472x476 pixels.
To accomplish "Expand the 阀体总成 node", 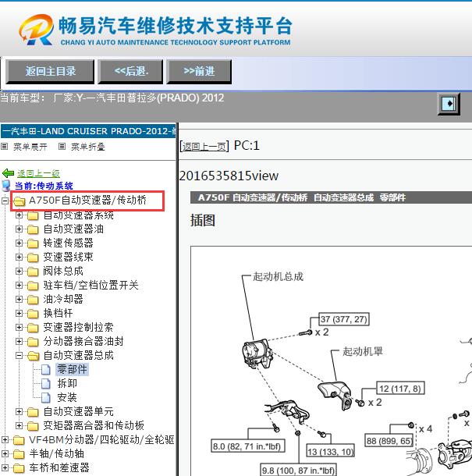I will (x=19, y=271).
